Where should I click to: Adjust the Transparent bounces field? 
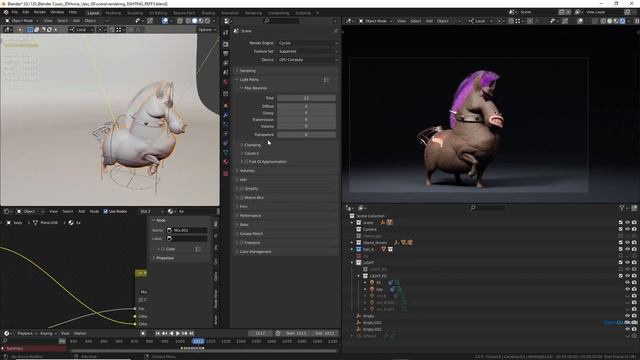[307, 134]
